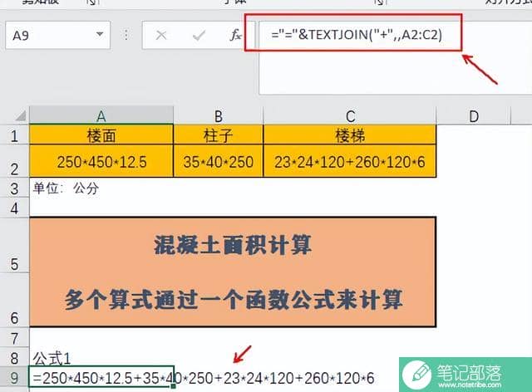Viewport: 532px width, 392px height.
Task: Select row 3 header
Action: tap(14, 188)
